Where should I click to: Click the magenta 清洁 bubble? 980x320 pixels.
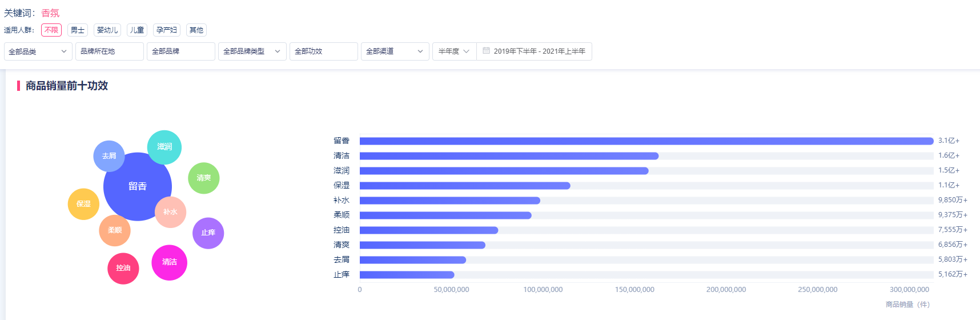coord(169,263)
